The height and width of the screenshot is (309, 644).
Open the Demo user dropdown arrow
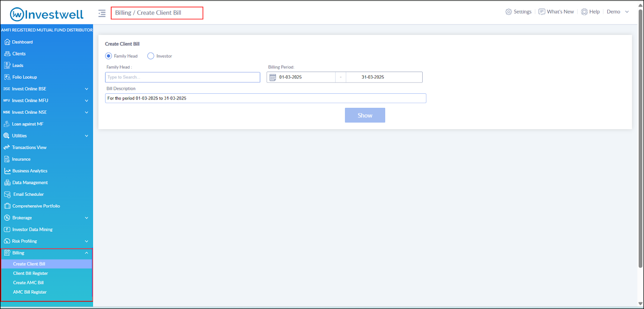point(627,12)
